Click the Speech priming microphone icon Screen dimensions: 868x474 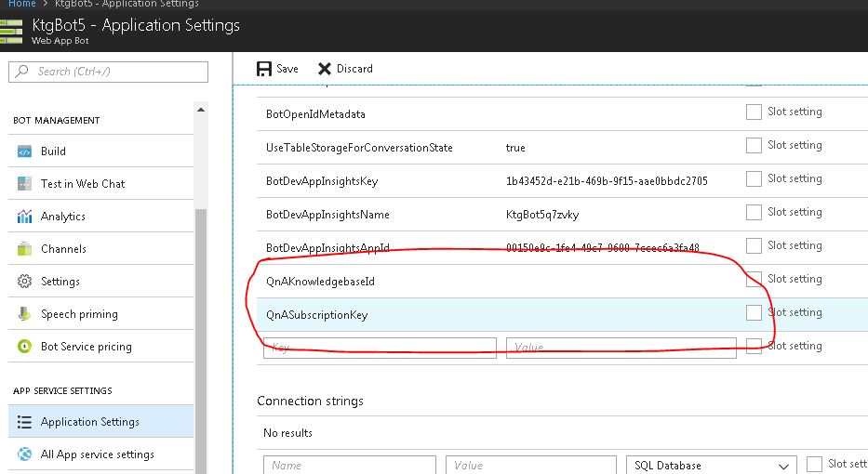(24, 314)
